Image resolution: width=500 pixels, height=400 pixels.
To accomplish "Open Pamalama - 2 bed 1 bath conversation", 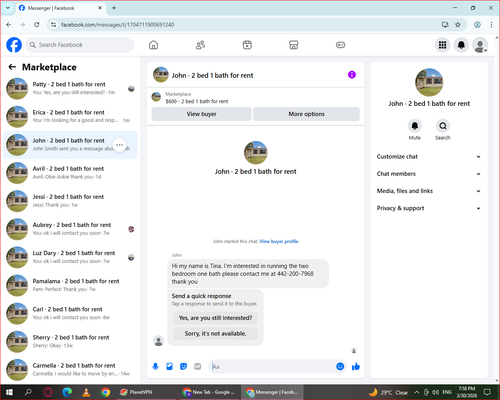I will (x=70, y=285).
